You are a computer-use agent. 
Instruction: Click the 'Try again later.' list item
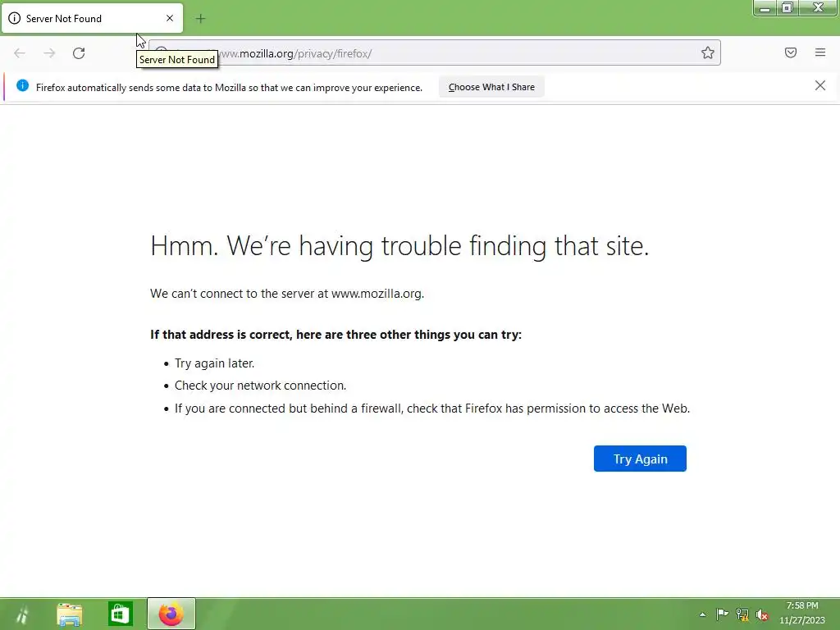(x=214, y=363)
